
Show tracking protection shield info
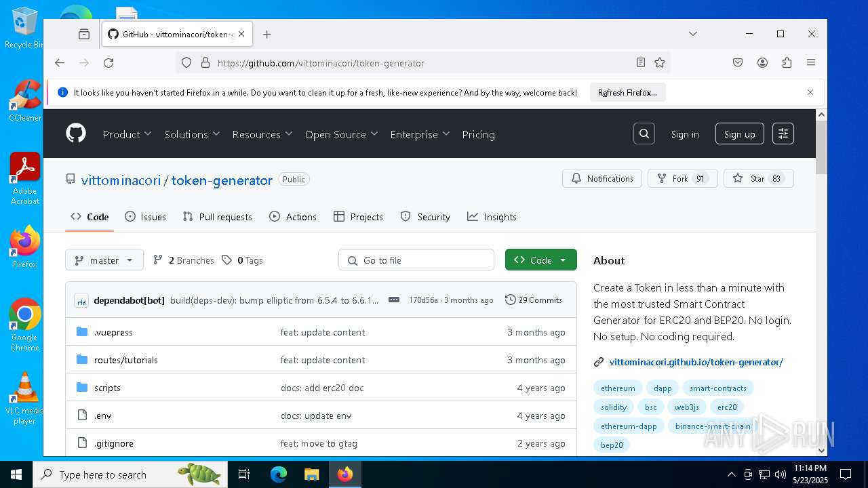point(186,63)
